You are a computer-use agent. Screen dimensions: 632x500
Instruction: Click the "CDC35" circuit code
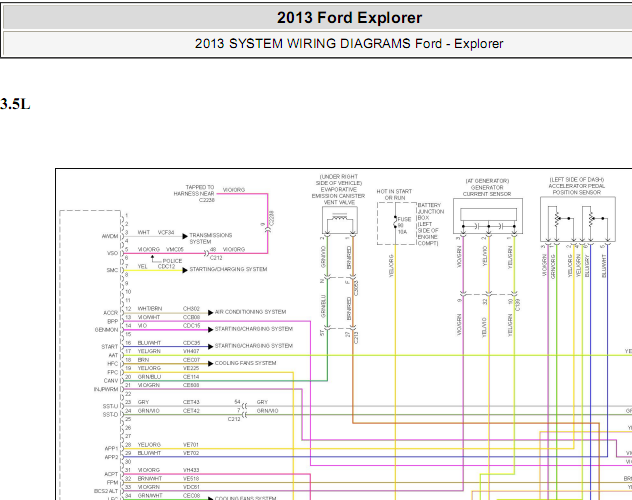point(191,343)
